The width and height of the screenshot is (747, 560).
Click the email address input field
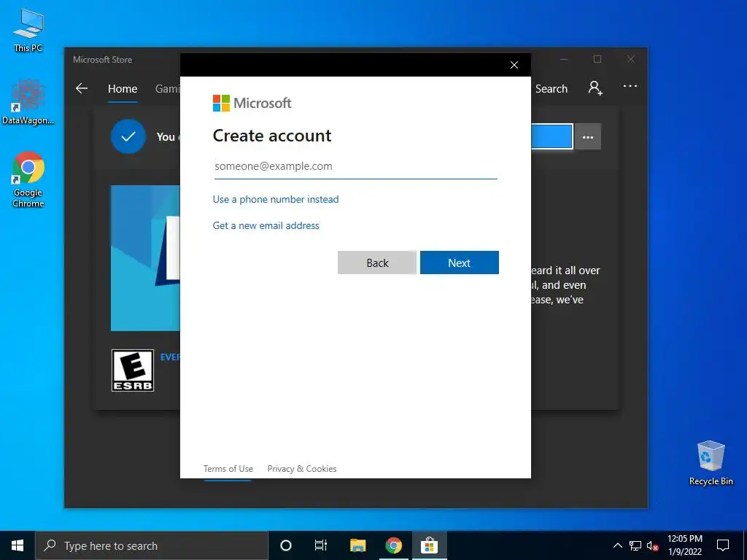pos(355,167)
